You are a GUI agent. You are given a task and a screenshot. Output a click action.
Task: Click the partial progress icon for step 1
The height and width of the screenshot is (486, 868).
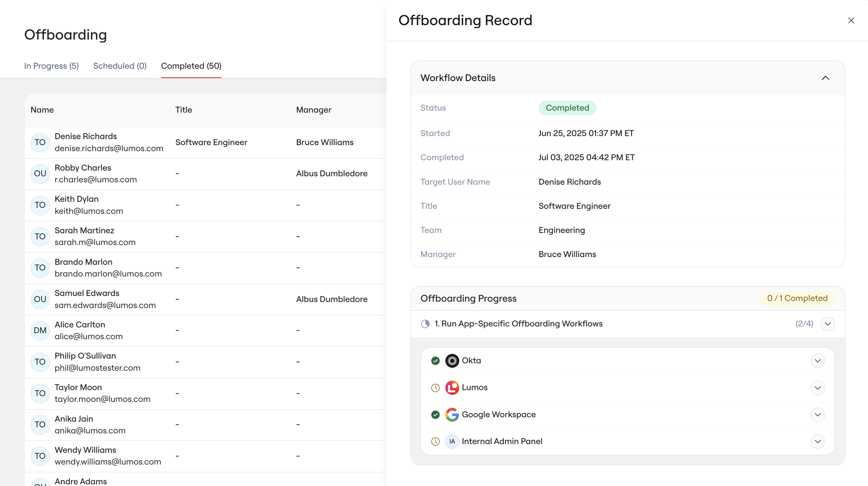pyautogui.click(x=425, y=324)
